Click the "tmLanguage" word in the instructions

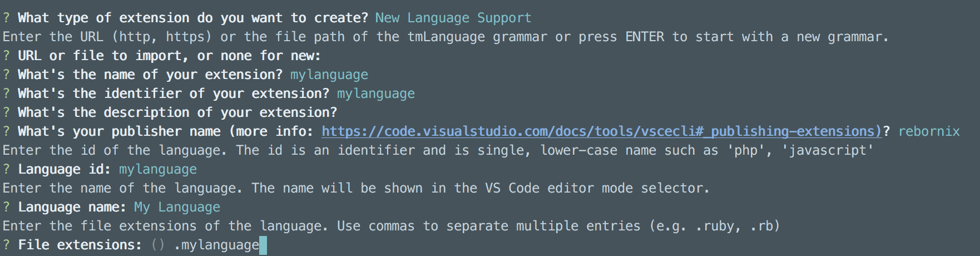click(446, 37)
